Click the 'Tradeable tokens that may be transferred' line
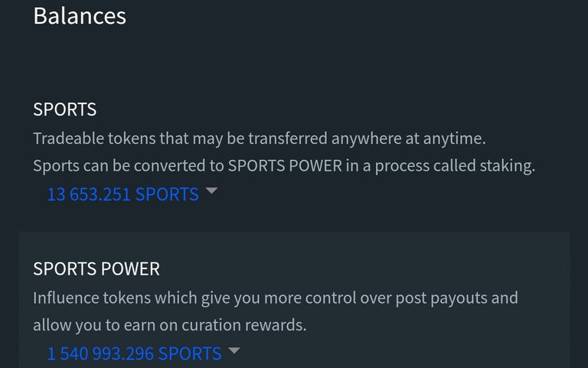 tap(260, 138)
